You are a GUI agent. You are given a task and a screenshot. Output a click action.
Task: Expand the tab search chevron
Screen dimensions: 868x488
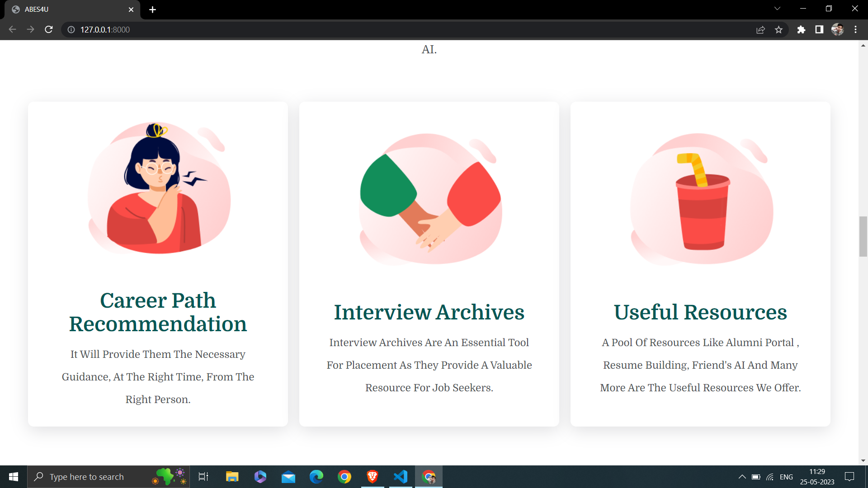777,9
